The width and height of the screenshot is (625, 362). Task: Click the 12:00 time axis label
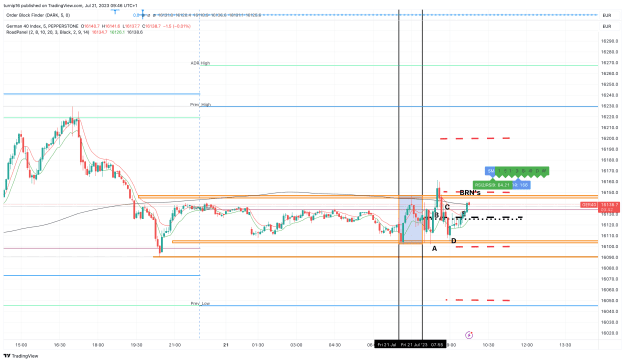527,345
